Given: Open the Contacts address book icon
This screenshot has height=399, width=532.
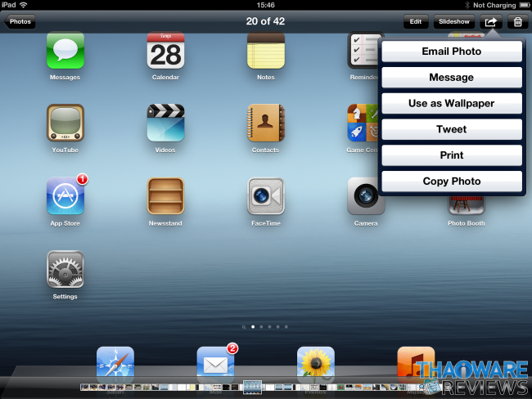Looking at the screenshot, I should pyautogui.click(x=266, y=123).
